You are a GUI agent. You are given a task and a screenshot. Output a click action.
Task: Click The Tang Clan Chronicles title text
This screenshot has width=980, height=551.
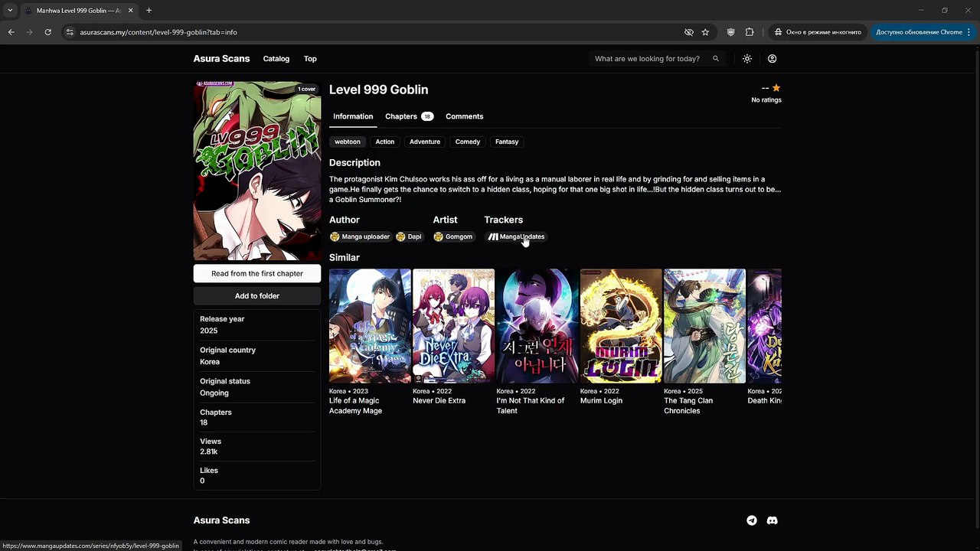(688, 406)
